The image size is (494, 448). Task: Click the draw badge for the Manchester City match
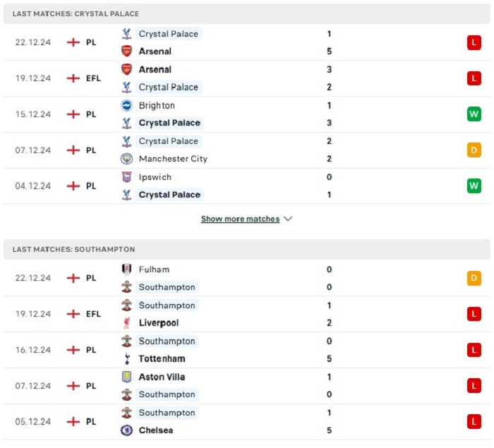click(x=474, y=150)
